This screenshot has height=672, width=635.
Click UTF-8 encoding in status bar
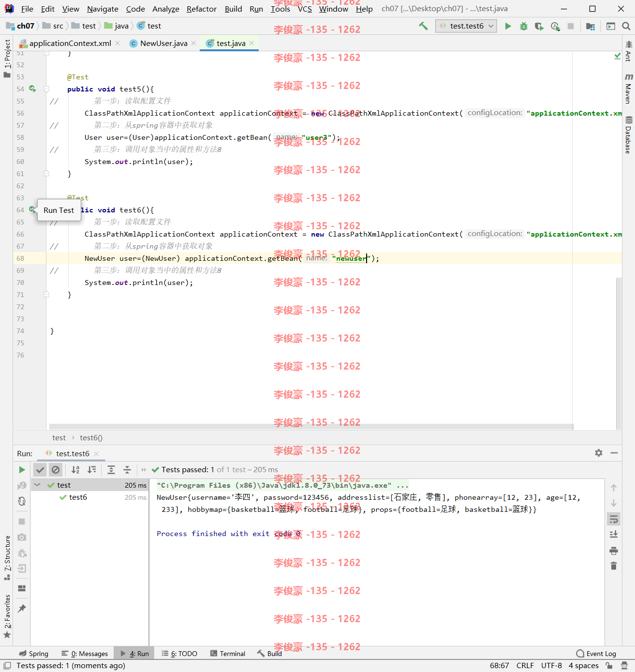pos(551,666)
